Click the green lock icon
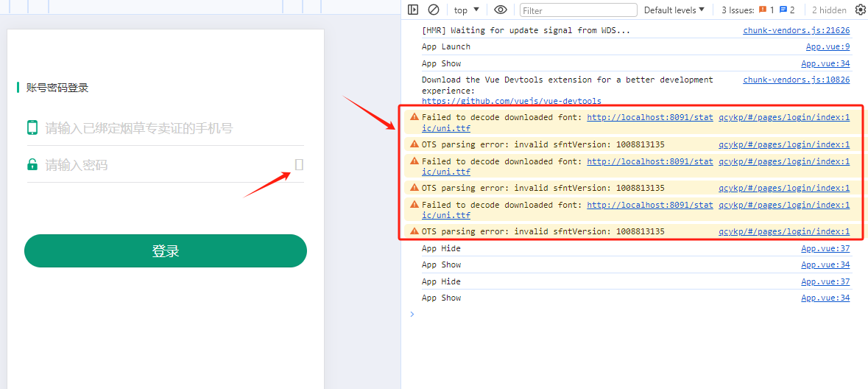This screenshot has height=389, width=868. click(32, 165)
